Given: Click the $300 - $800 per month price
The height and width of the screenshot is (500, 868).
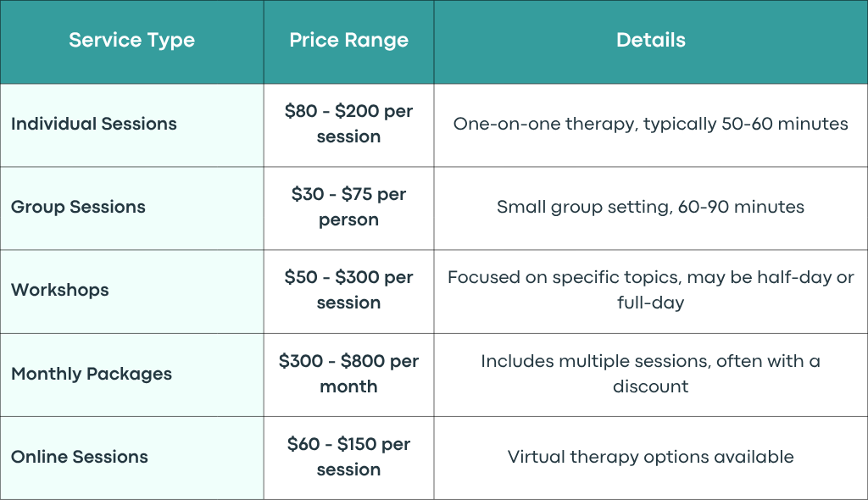Looking at the screenshot, I should coord(348,373).
